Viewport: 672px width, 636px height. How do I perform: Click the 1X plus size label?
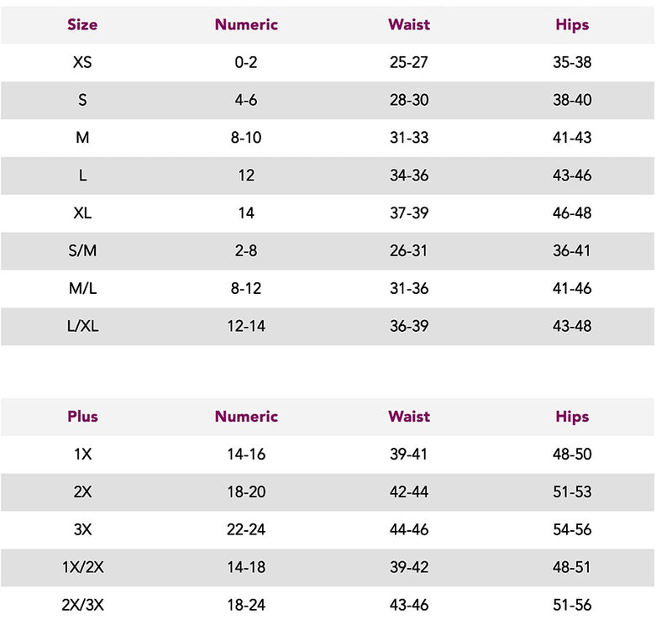[x=82, y=455]
